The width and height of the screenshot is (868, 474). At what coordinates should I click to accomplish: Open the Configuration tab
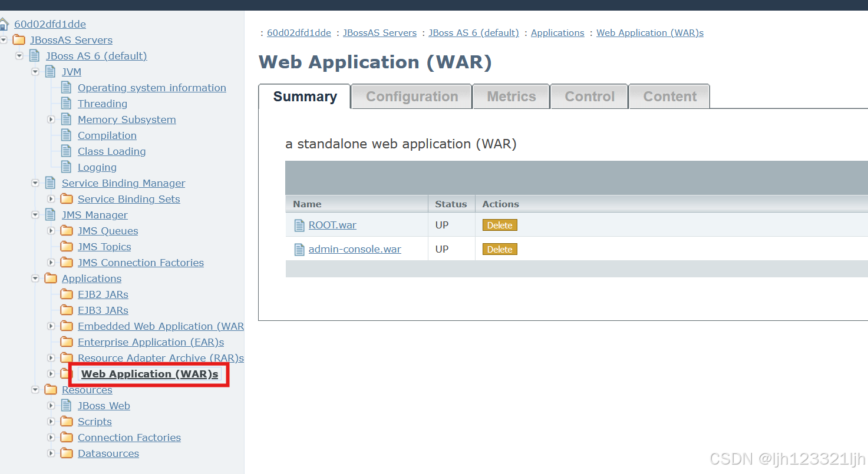pyautogui.click(x=412, y=97)
